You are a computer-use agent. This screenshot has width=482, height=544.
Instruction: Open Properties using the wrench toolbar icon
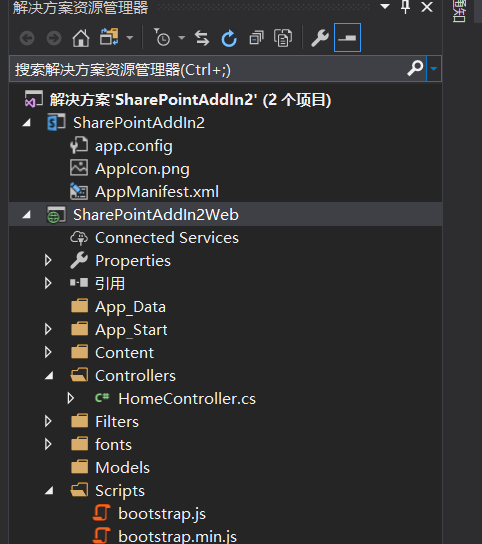click(320, 38)
